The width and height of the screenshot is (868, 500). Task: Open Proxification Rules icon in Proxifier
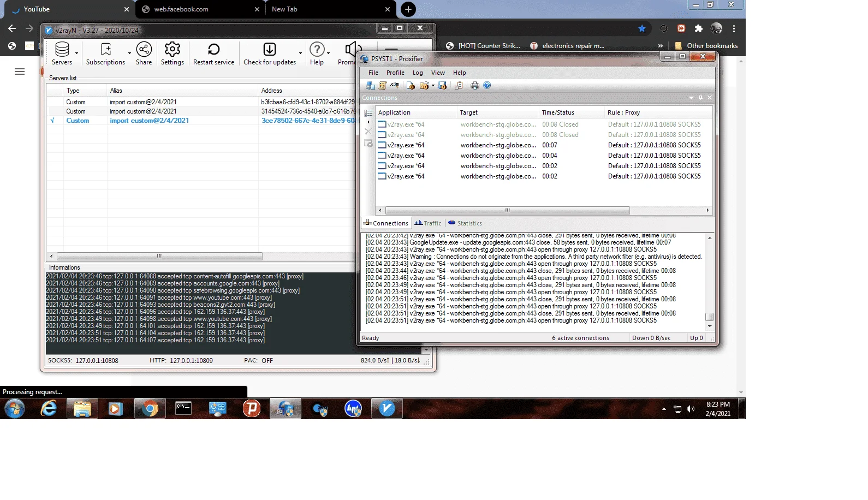tap(383, 86)
